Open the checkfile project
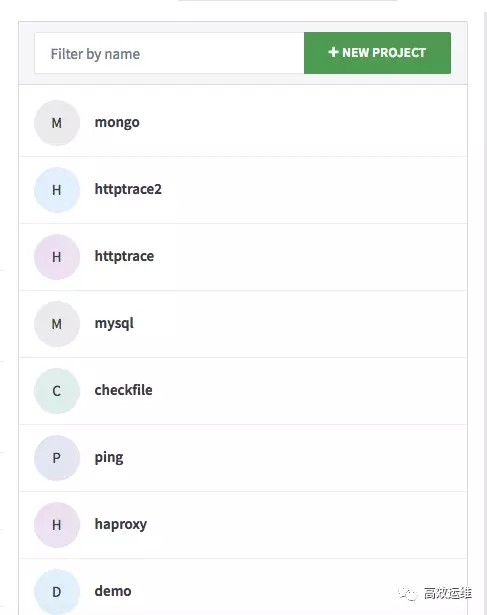Viewport: 487px width, 615px height. [x=124, y=390]
